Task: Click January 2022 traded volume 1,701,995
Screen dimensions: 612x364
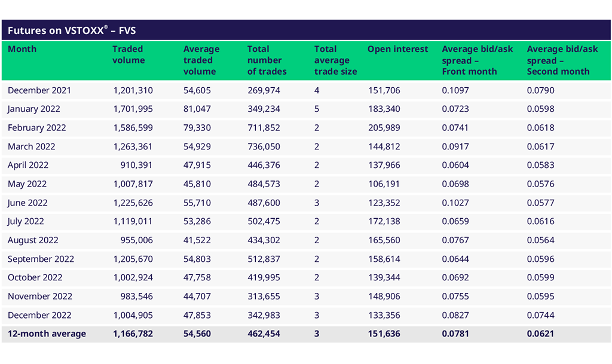Action: (x=133, y=109)
